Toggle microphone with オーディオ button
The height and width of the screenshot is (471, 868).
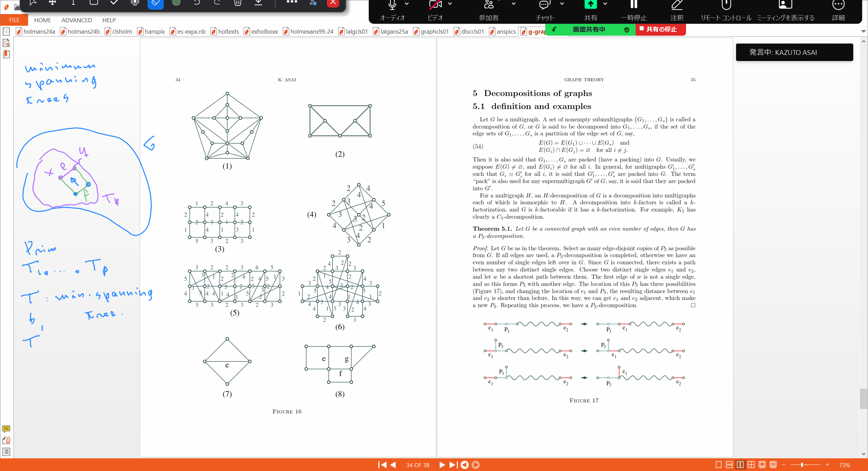[392, 10]
